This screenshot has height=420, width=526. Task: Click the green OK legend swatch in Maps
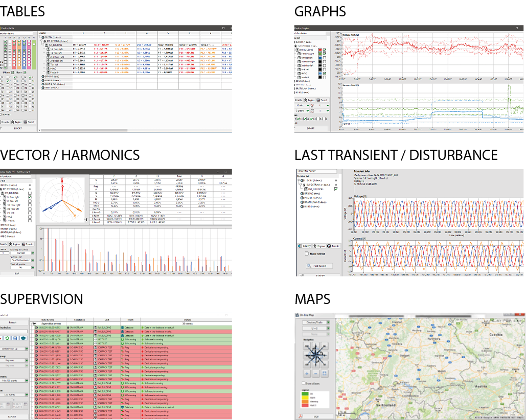click(305, 394)
